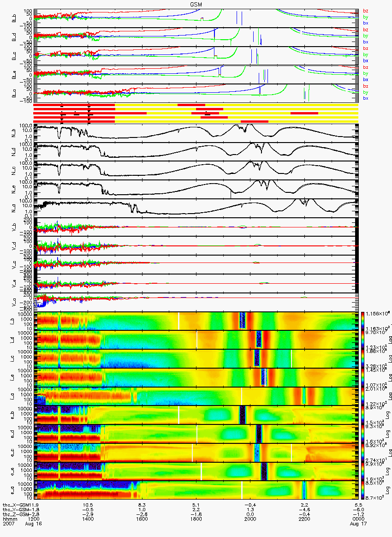Click the 1400 time tick label
392x537 pixels.
(88, 519)
